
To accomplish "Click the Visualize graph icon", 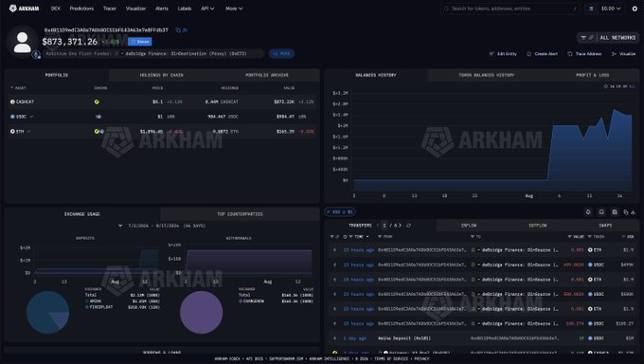I will [x=614, y=54].
